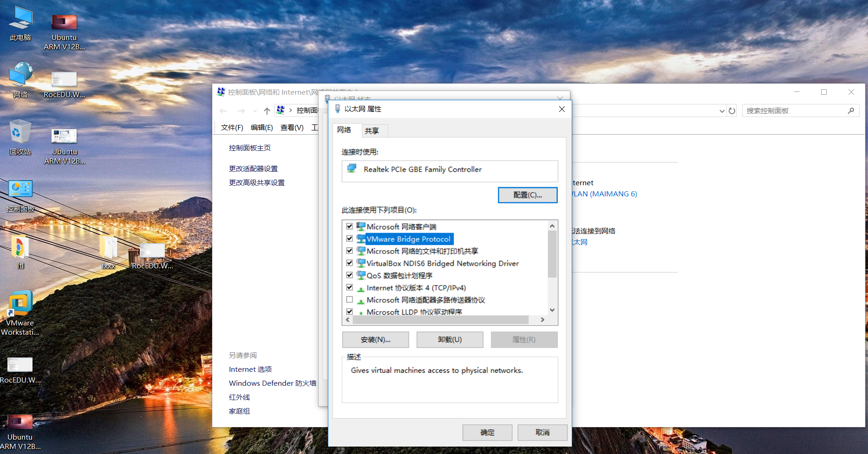Click Control Panel address bar location icon
Screen dimensions: 868x454
[281, 110]
